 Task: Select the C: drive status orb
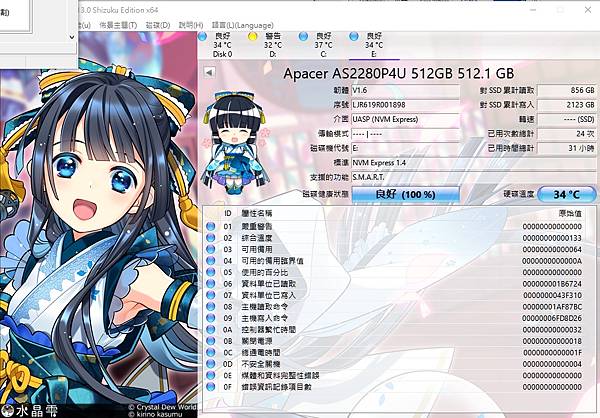pyautogui.click(x=303, y=37)
